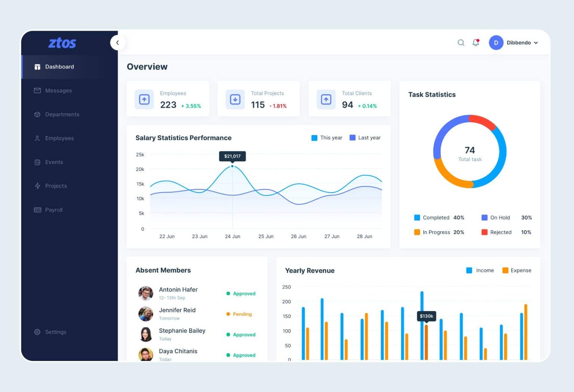Toggle the Expense legend in Yearly Revenue
The height and width of the screenshot is (392, 574).
point(517,270)
